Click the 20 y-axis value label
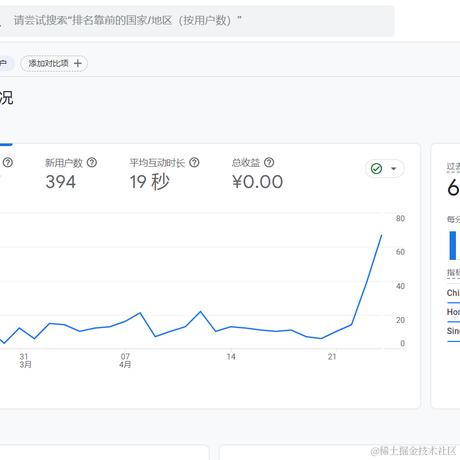 pyautogui.click(x=400, y=320)
